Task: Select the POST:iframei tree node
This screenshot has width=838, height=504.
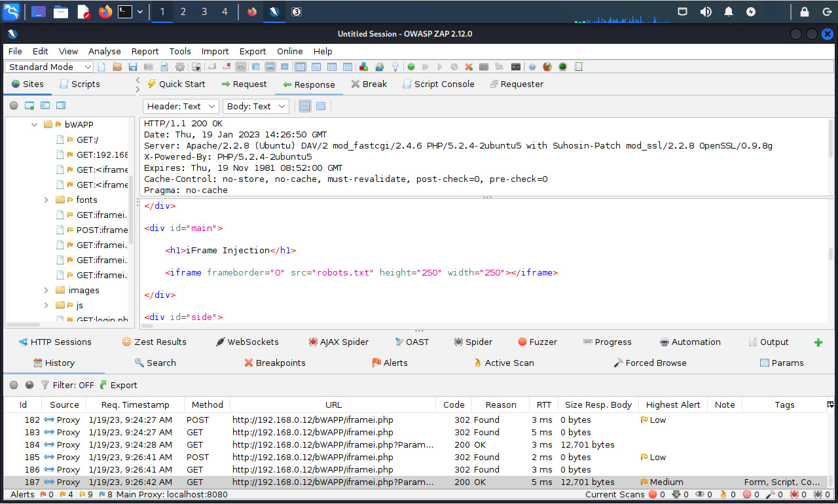Action: tap(101, 230)
